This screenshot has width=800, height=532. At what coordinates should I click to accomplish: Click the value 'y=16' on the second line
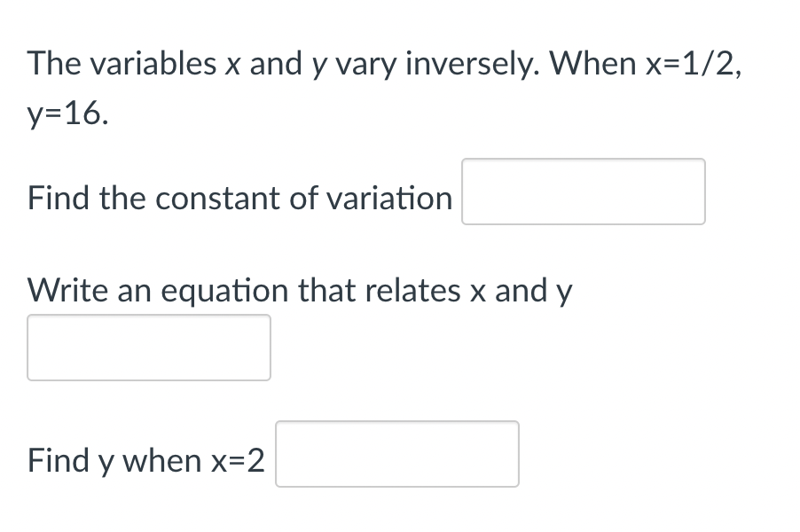click(x=64, y=115)
